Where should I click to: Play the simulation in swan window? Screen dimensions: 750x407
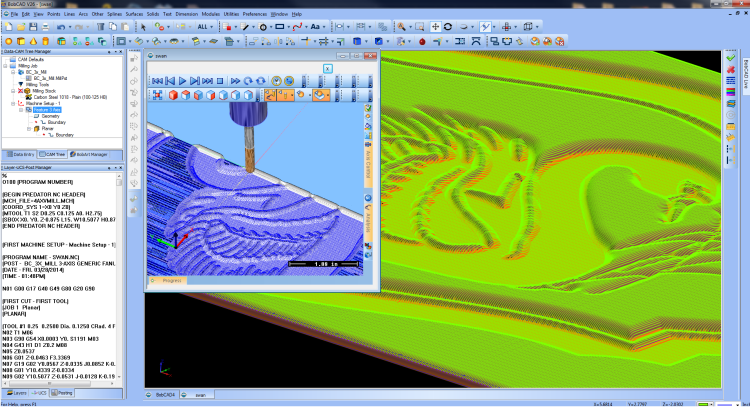coord(182,81)
